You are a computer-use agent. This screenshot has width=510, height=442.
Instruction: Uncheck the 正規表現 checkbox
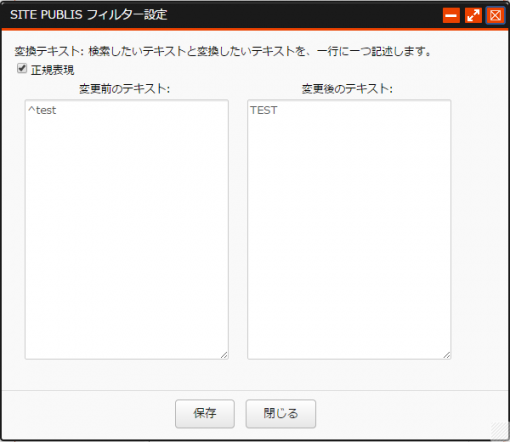click(22, 69)
